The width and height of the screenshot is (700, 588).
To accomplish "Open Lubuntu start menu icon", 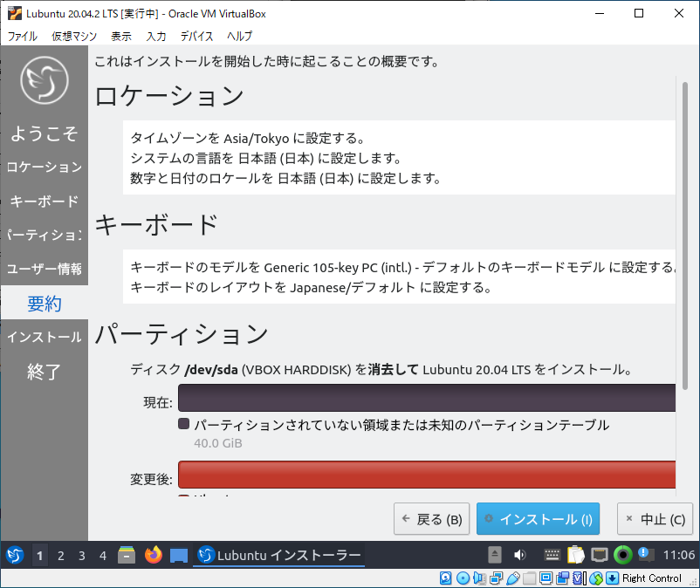I will tap(15, 555).
